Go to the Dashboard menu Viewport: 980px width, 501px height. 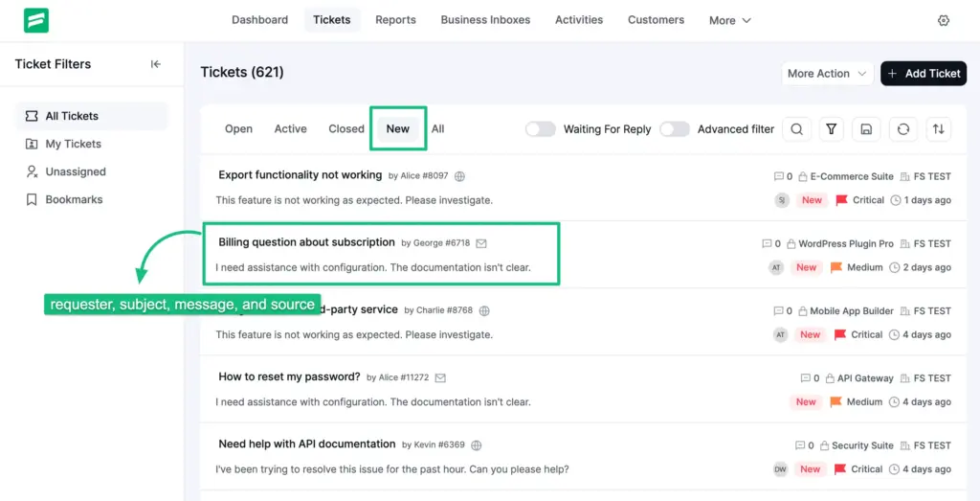pos(260,20)
